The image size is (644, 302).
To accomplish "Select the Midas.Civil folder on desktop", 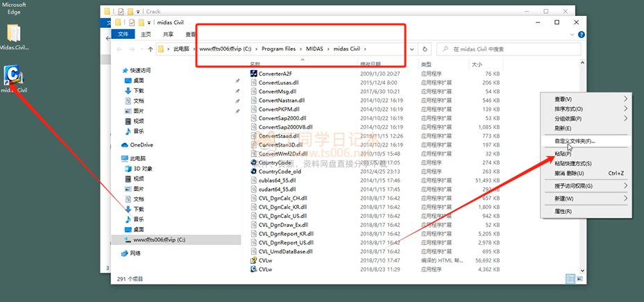I will [15, 33].
